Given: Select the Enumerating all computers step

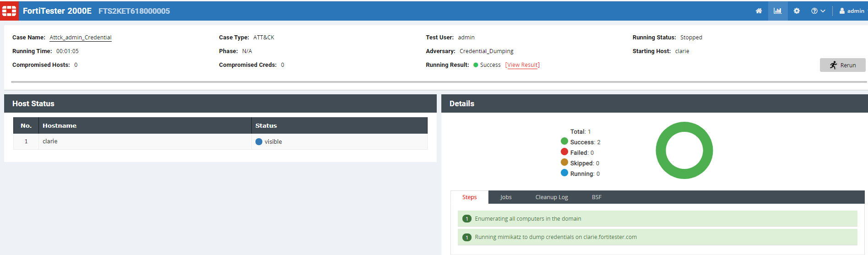Looking at the screenshot, I should (657, 218).
